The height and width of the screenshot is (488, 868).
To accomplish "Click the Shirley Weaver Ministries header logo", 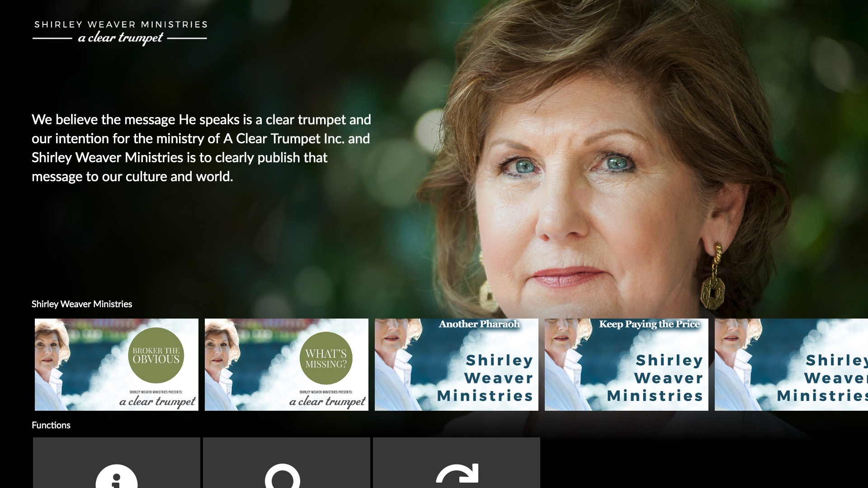I will point(120,33).
